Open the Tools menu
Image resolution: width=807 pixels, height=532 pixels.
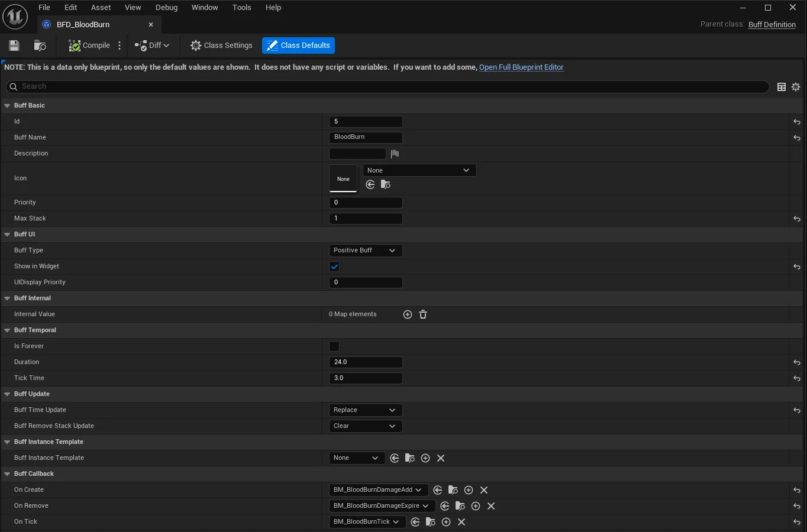tap(241, 8)
